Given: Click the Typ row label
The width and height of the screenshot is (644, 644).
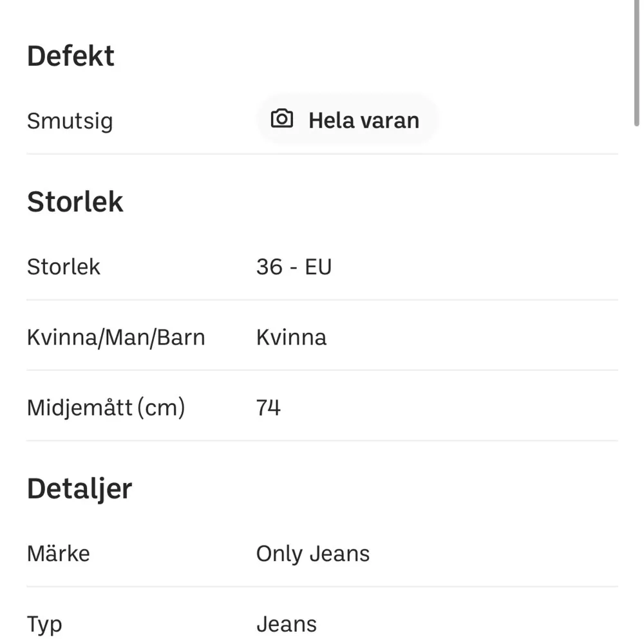Looking at the screenshot, I should (x=44, y=623).
